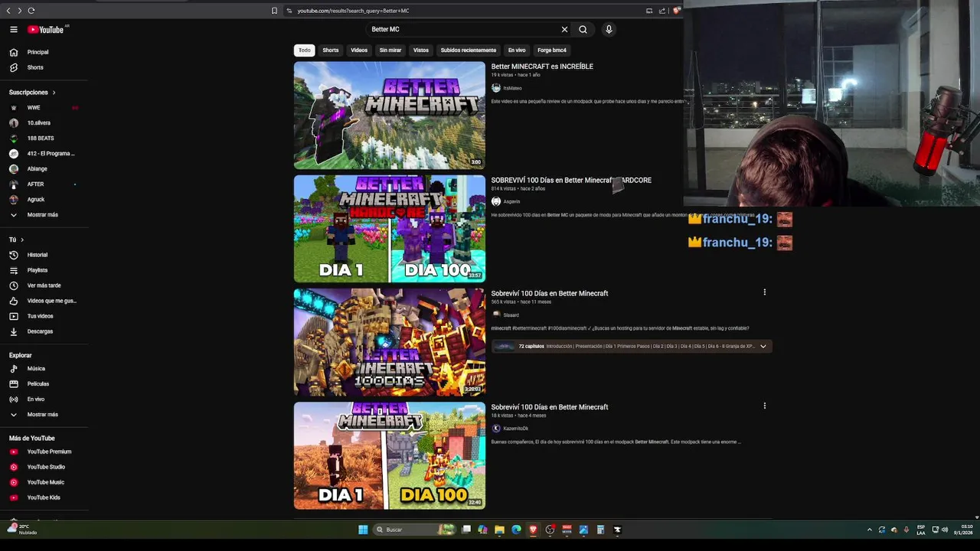Click the share icon in address bar
The width and height of the screenshot is (980, 551).
[662, 11]
